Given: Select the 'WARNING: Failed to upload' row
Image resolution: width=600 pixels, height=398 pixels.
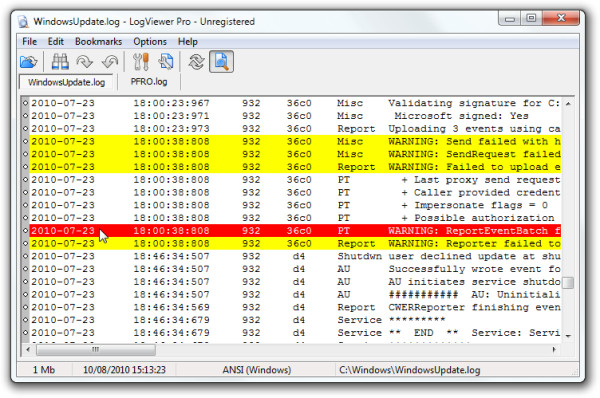Looking at the screenshot, I should pos(295,167).
